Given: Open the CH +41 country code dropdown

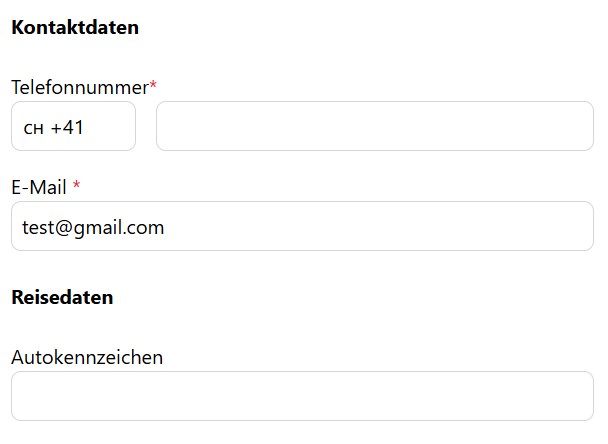Looking at the screenshot, I should point(73,126).
